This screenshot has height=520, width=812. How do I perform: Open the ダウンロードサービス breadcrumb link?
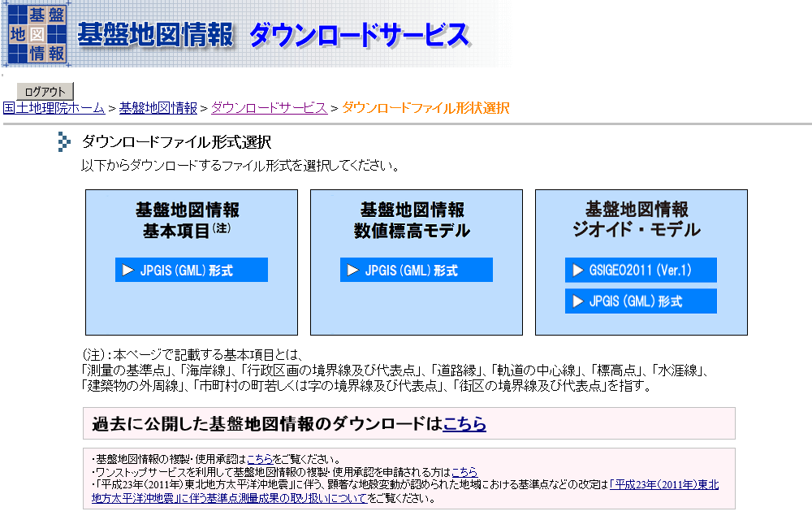(269, 108)
